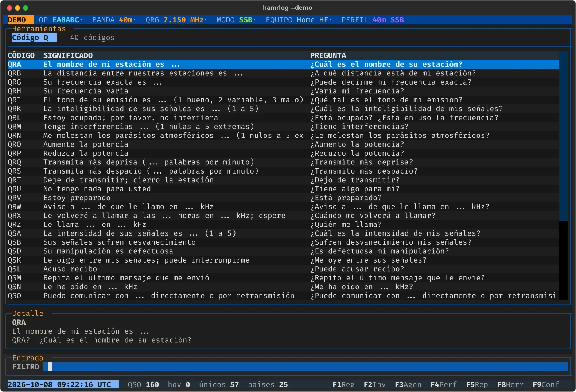
Task: Click the operator callsign EA0ABC
Action: [66, 20]
